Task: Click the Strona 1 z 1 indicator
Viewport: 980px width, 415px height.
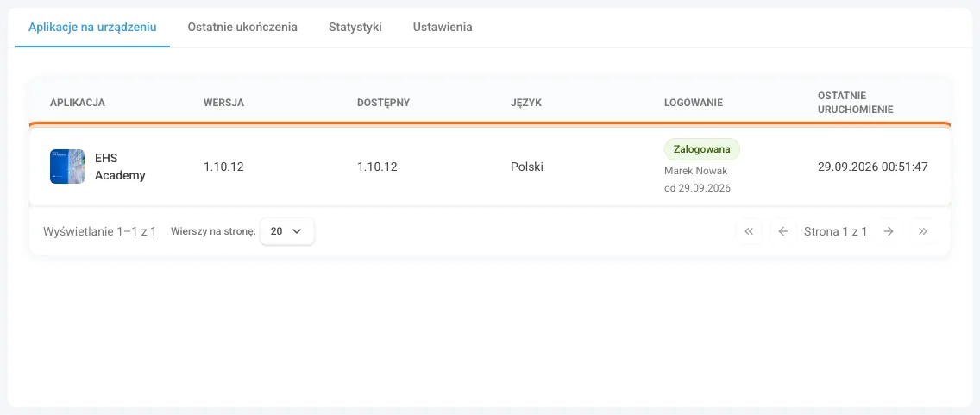Action: [x=836, y=231]
